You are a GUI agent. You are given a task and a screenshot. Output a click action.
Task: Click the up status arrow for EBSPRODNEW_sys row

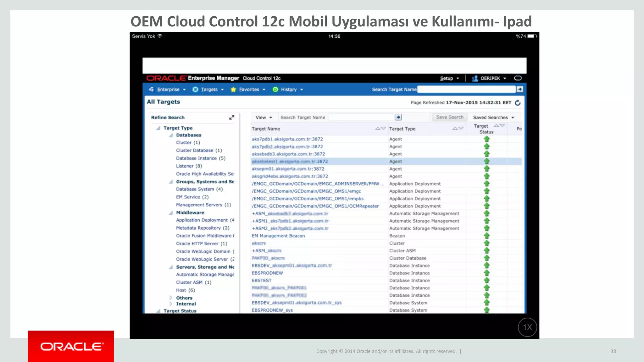tap(486, 310)
